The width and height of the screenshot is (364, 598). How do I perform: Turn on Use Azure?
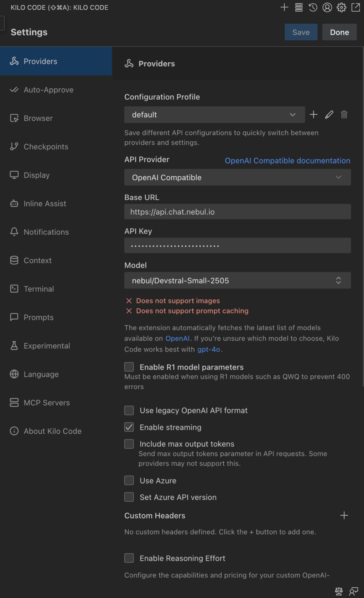click(129, 480)
